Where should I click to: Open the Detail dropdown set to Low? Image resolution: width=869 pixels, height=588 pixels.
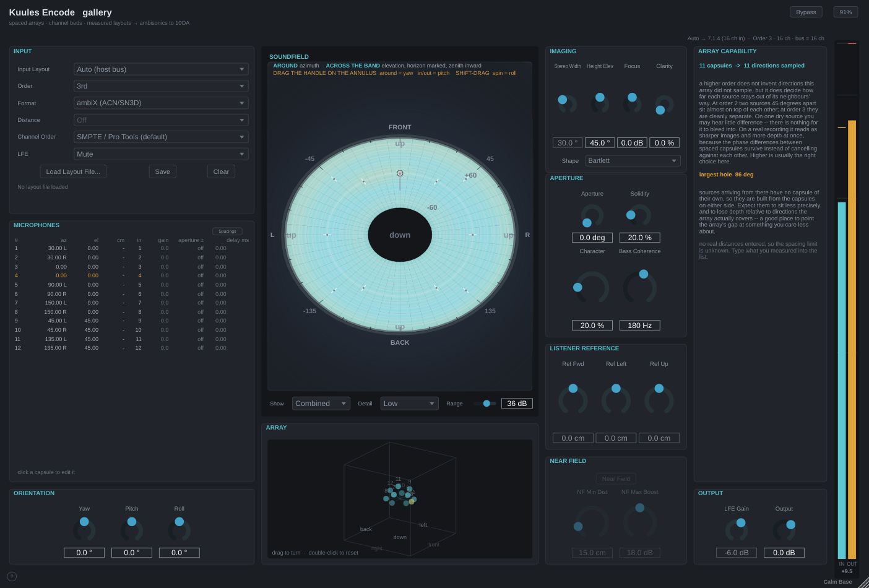409,404
